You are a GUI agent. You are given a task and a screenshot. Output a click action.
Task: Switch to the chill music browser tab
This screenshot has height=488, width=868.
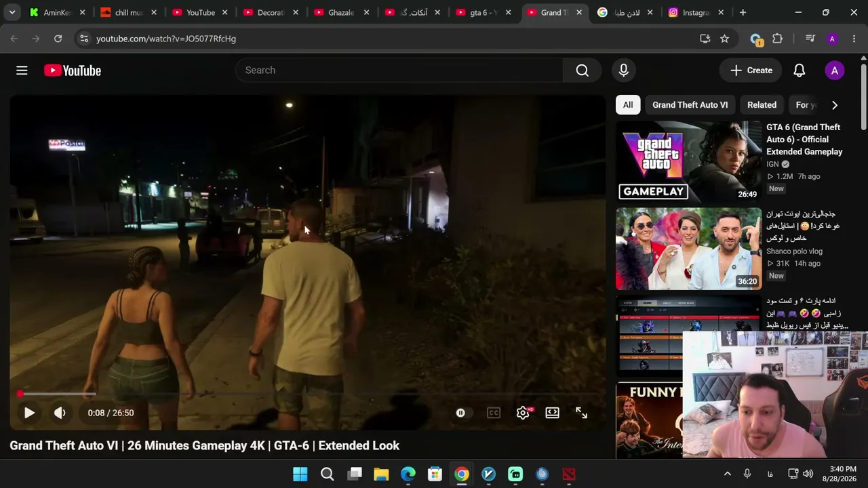(127, 12)
